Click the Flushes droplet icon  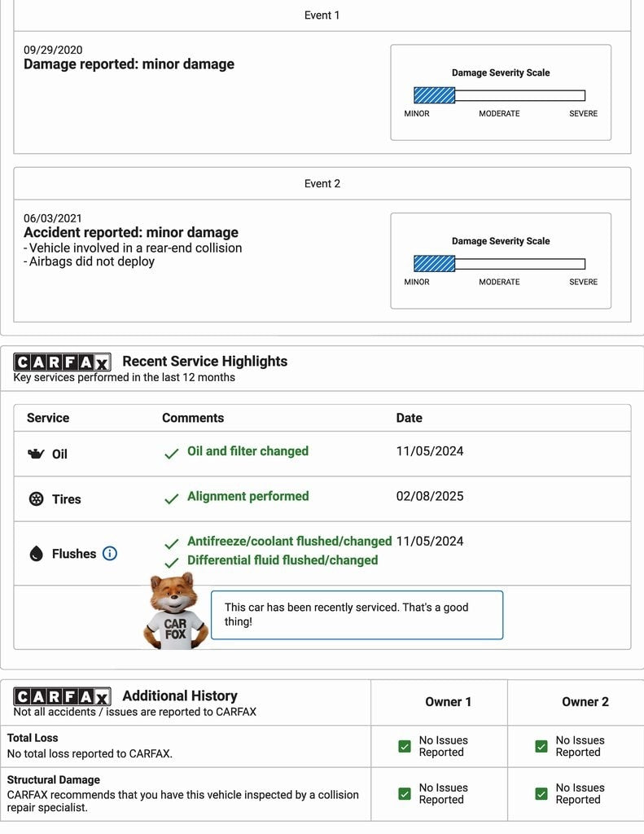point(36,554)
